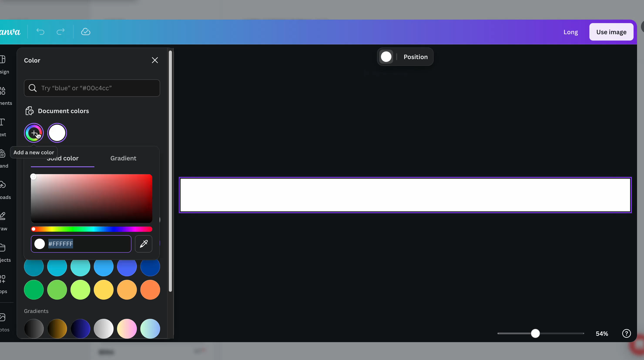Click the undo arrow icon
The height and width of the screenshot is (360, 644).
pyautogui.click(x=40, y=32)
